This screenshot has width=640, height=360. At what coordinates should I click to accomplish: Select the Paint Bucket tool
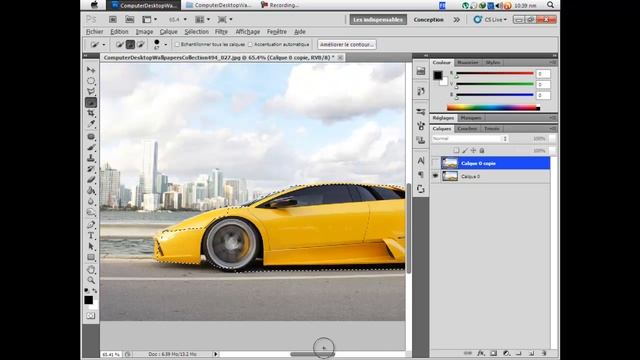pyautogui.click(x=91, y=191)
